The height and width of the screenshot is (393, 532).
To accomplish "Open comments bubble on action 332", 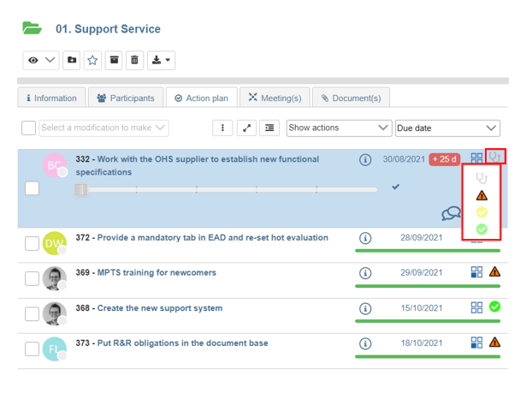I will pos(451,213).
